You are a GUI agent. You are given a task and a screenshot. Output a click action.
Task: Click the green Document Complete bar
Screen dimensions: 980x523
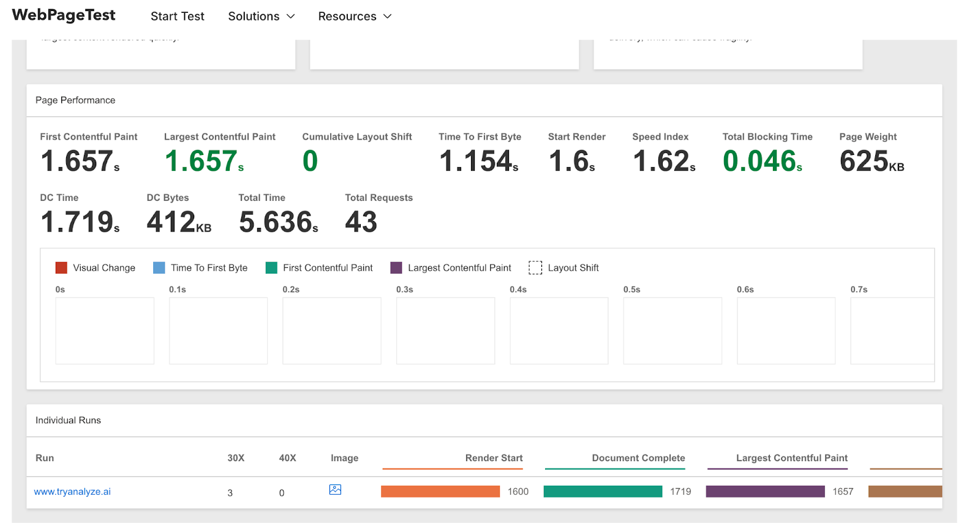(603, 491)
